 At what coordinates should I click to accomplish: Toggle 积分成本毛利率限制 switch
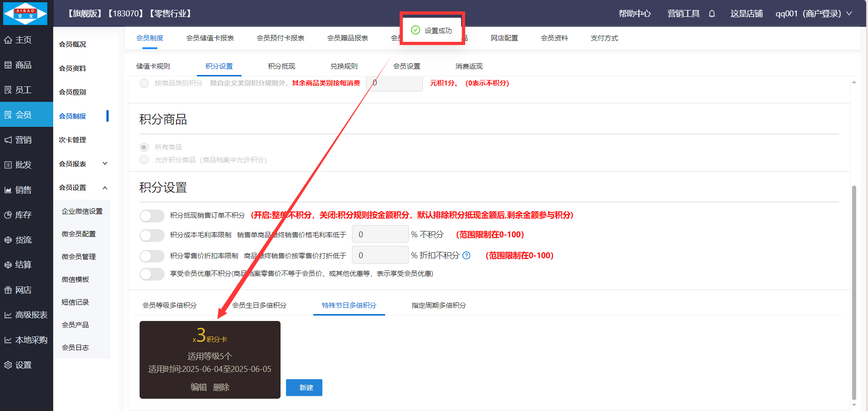[x=152, y=235]
